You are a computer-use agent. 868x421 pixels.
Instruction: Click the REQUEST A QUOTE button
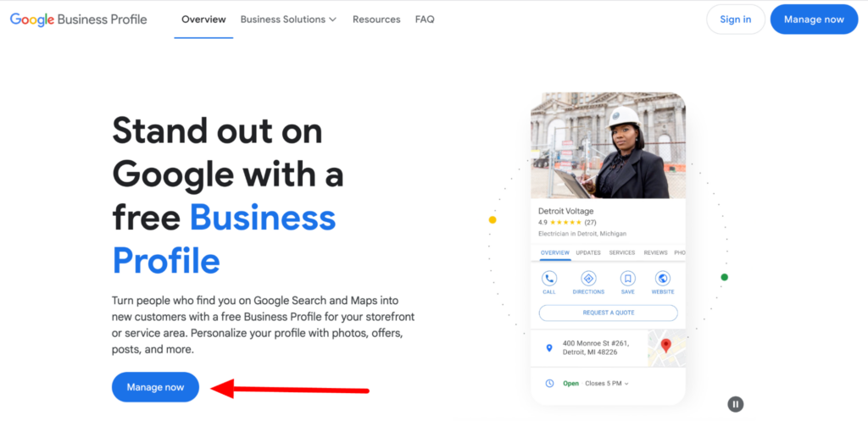(x=609, y=313)
